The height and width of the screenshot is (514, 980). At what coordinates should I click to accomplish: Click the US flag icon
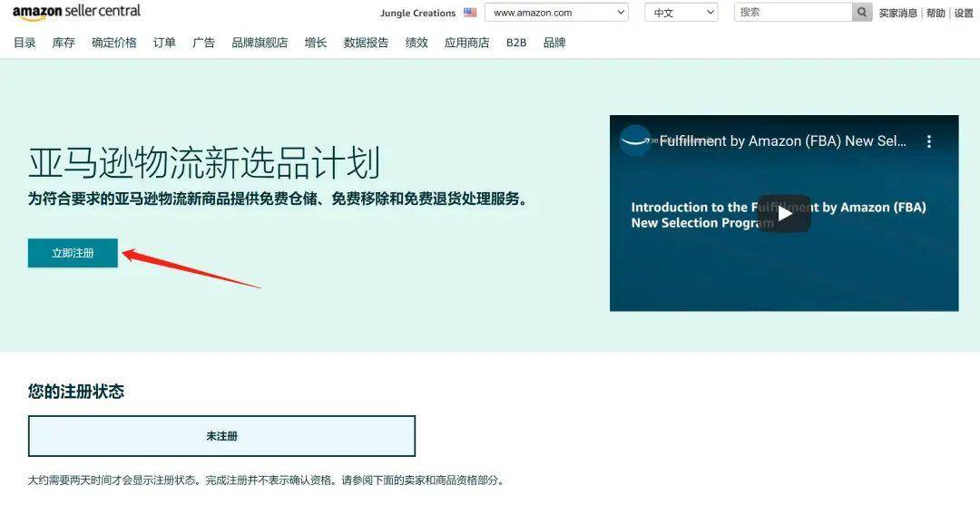coord(470,13)
